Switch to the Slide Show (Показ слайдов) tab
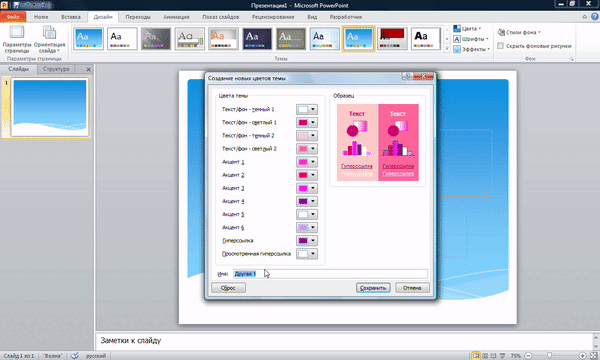Image resolution: width=600 pixels, height=360 pixels. point(221,17)
